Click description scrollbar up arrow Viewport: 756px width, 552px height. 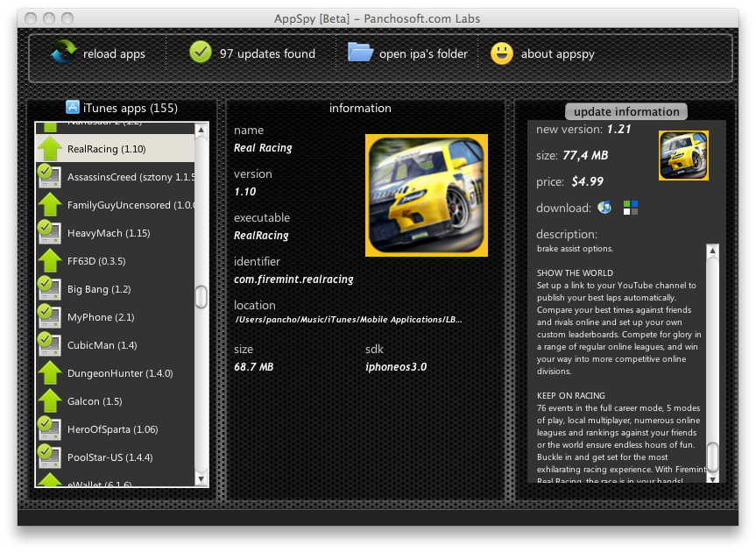coord(712,251)
